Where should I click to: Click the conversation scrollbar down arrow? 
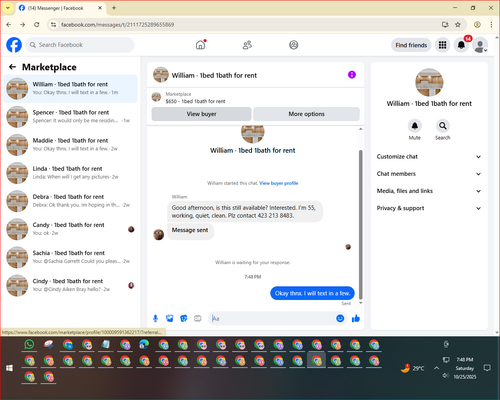[x=360, y=303]
